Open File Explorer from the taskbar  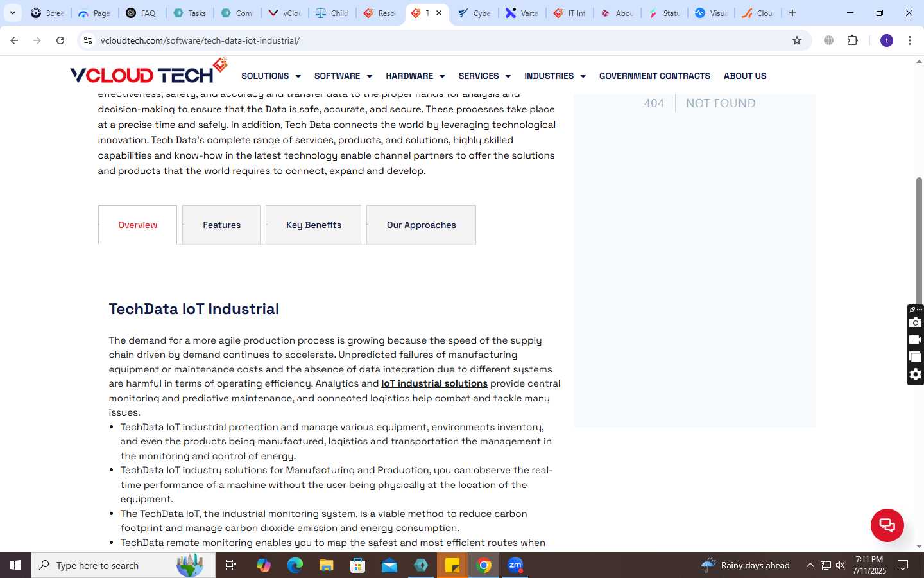point(326,565)
